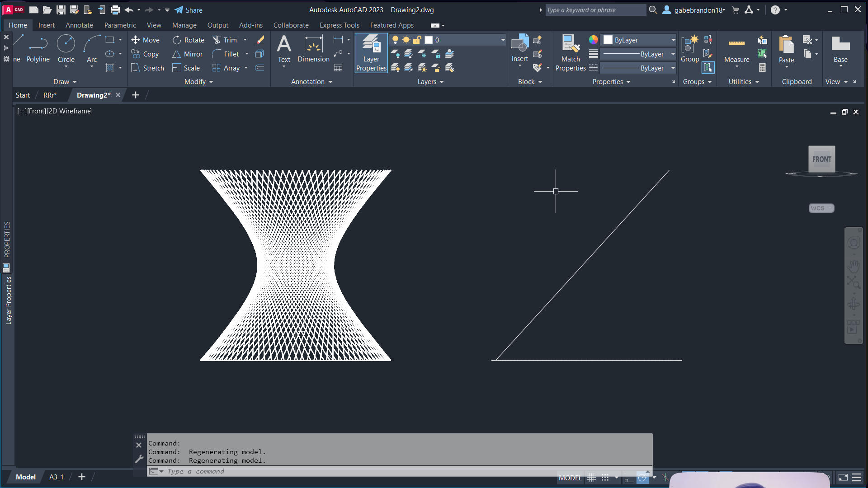Select the Polyline tool
Screen dimensions: 868x488
(38, 44)
